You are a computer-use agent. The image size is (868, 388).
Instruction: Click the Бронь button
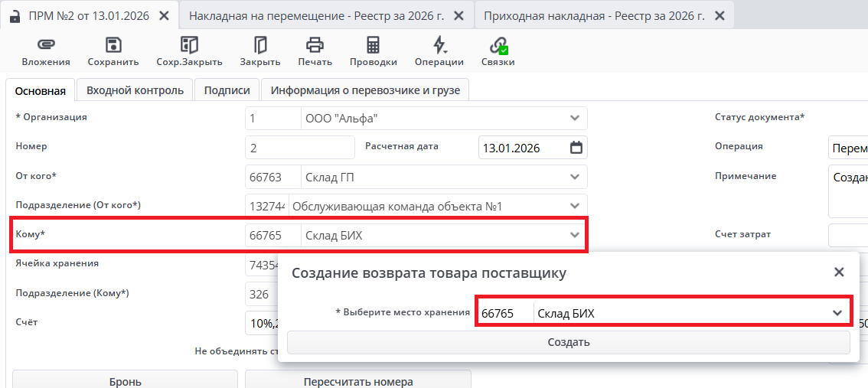tap(125, 381)
